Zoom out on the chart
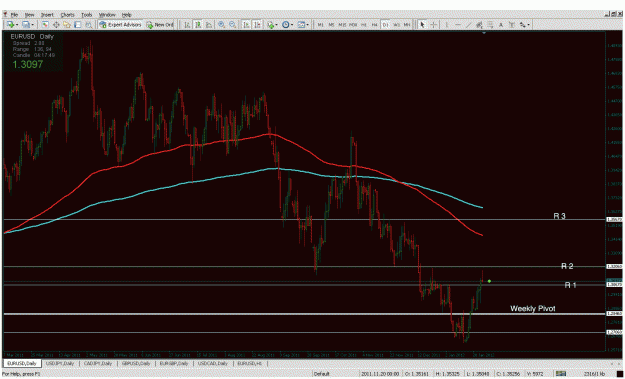This screenshot has height=379, width=625. [x=232, y=25]
